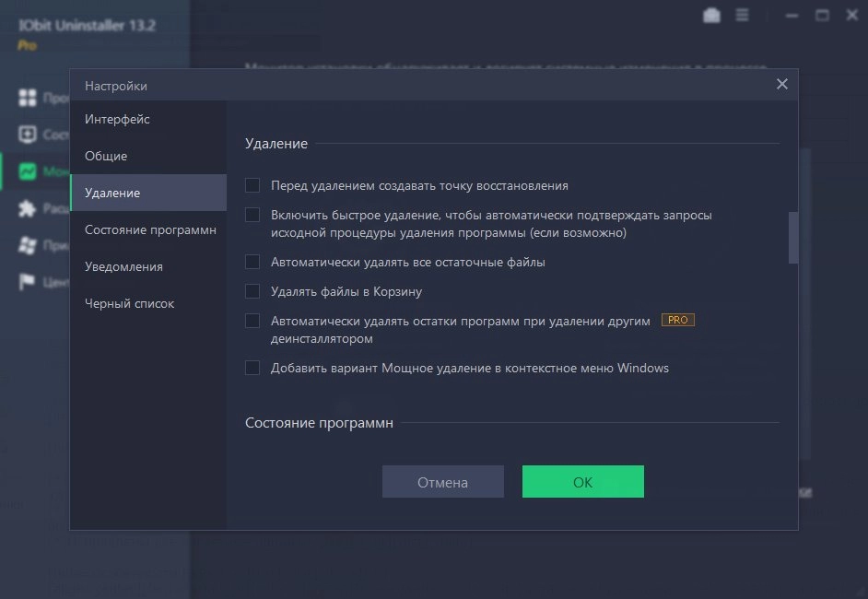This screenshot has height=599, width=868.
Task: Close the IObit Uninstaller main window
Action: [852, 16]
